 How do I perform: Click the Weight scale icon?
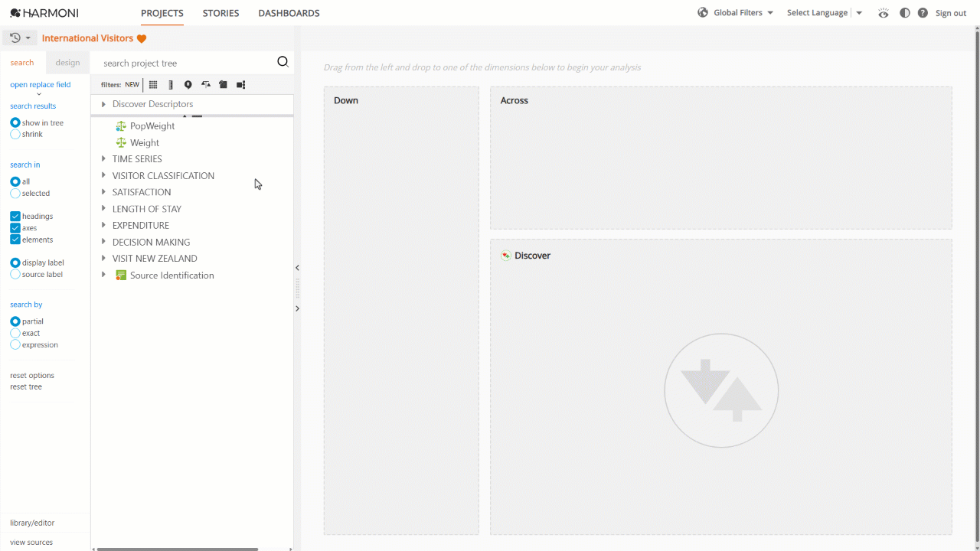click(121, 142)
